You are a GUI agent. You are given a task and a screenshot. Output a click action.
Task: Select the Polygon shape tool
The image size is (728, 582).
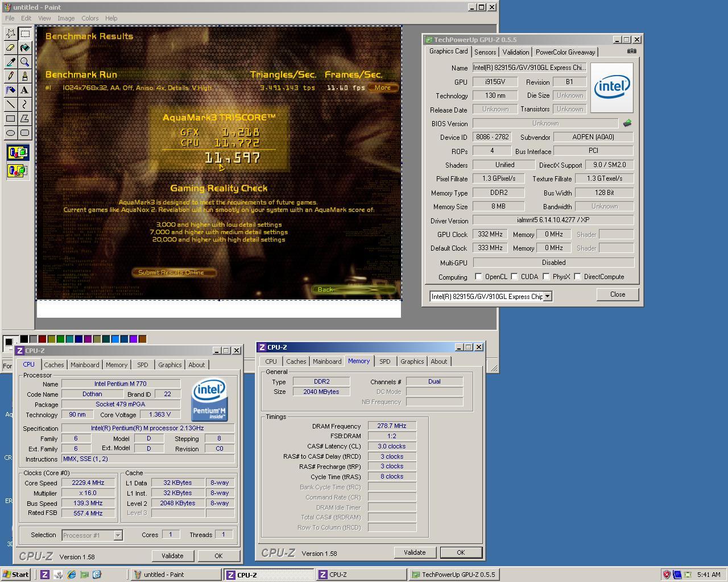click(25, 119)
